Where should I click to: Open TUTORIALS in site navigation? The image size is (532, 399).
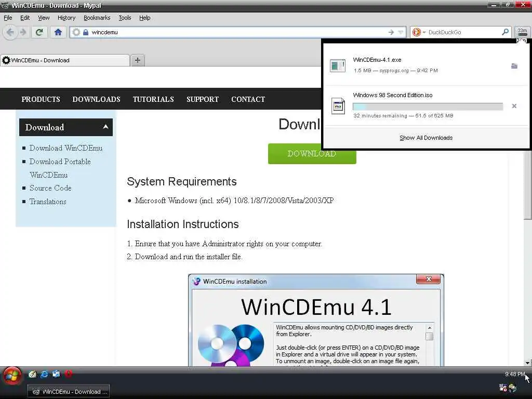tap(153, 99)
